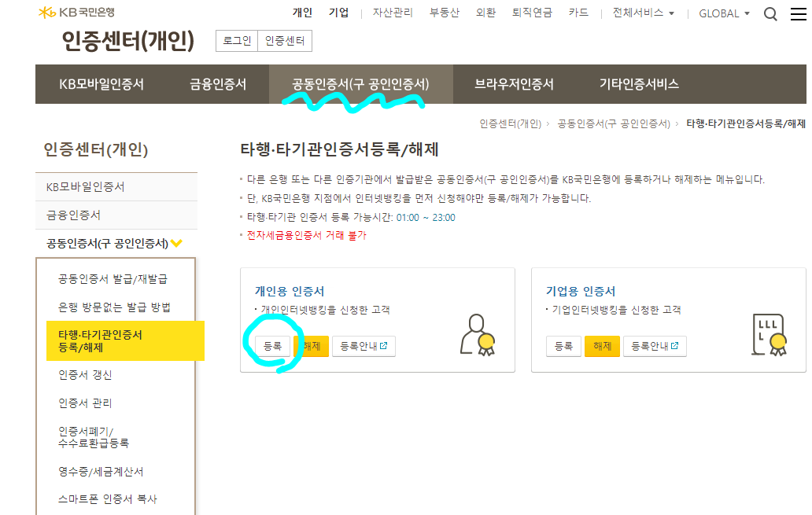Switch to the 공동인증서(구 공인인증서) tab
The image size is (812, 515).
point(361,84)
